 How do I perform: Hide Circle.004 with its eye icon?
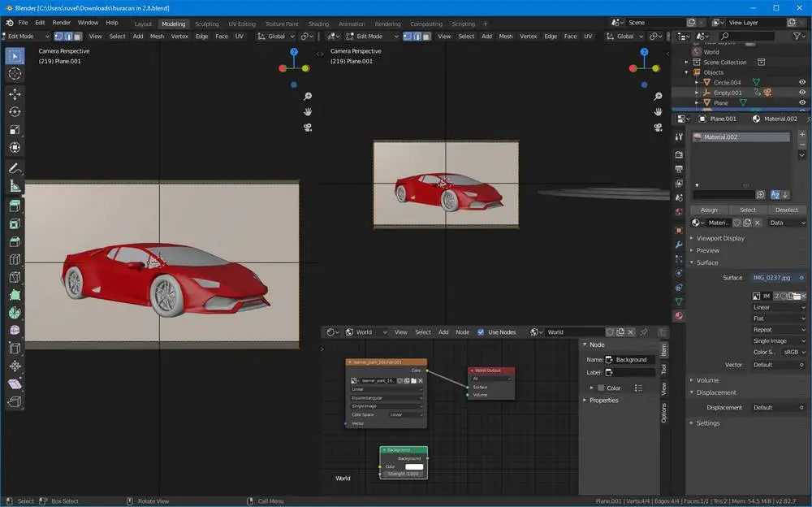point(802,82)
